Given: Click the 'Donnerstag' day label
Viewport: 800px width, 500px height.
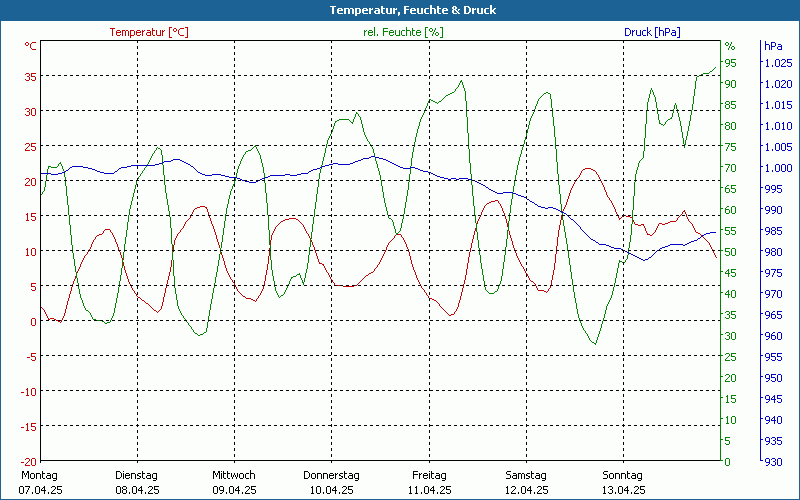Looking at the screenshot, I should coord(331,475).
